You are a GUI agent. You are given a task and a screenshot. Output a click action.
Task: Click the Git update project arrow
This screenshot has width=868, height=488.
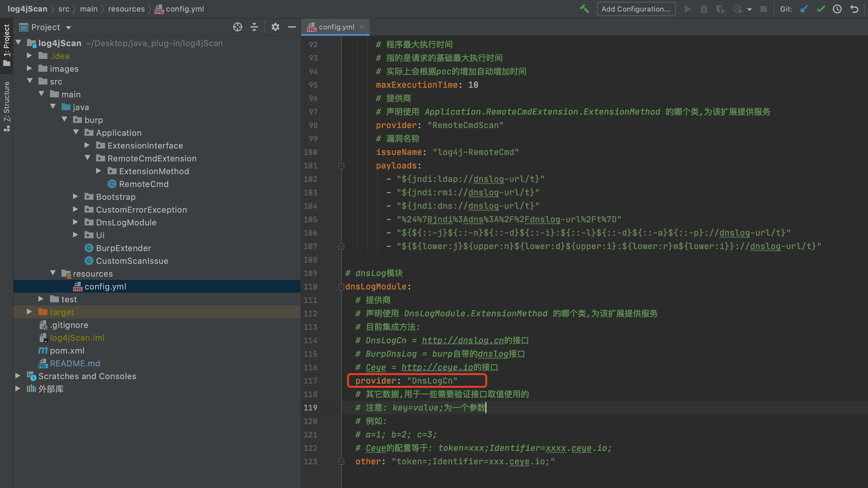[x=804, y=9]
